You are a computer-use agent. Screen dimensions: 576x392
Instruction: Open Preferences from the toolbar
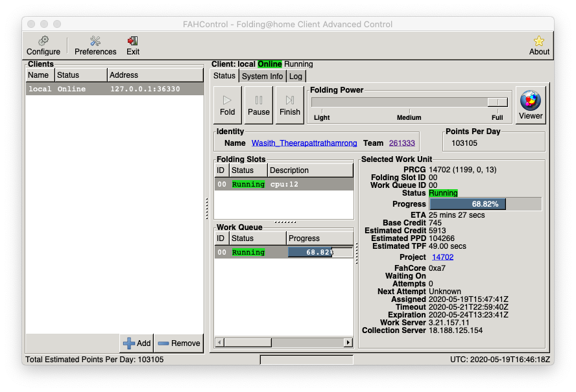pos(95,45)
